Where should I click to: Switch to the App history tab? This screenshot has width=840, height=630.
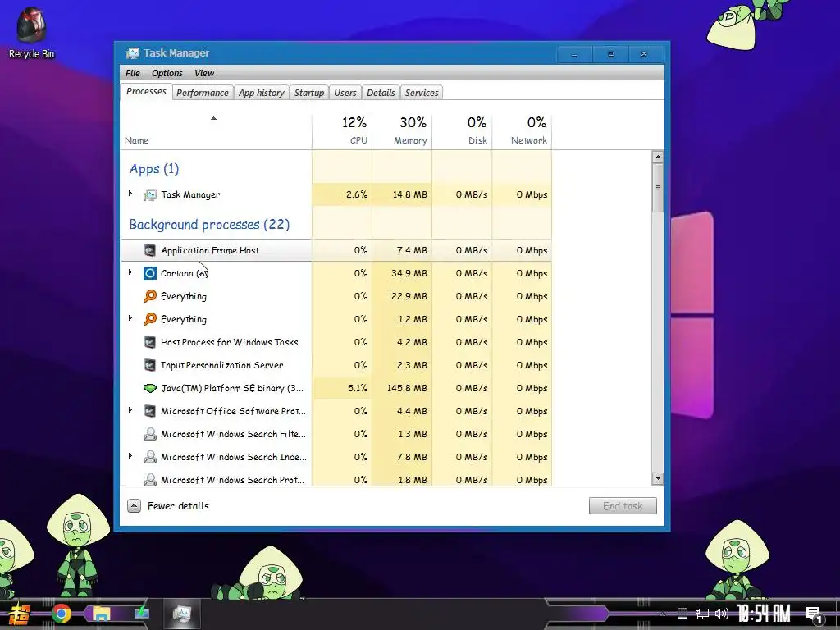[x=262, y=93]
